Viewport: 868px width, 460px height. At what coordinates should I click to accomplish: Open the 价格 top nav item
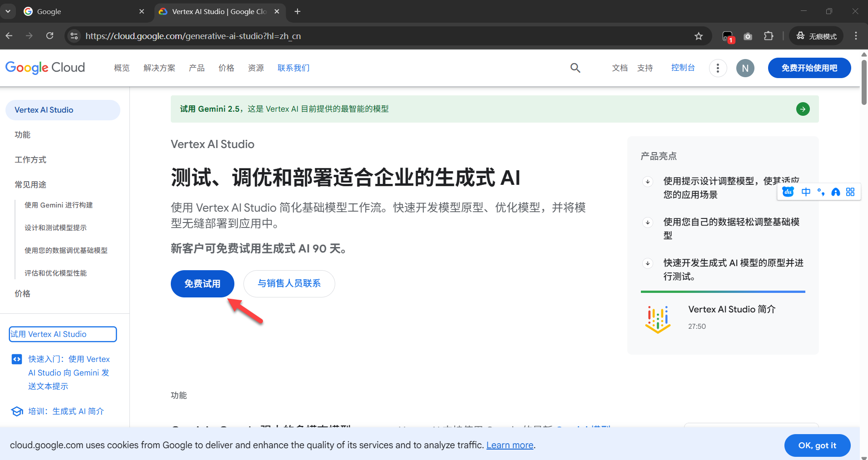(226, 68)
